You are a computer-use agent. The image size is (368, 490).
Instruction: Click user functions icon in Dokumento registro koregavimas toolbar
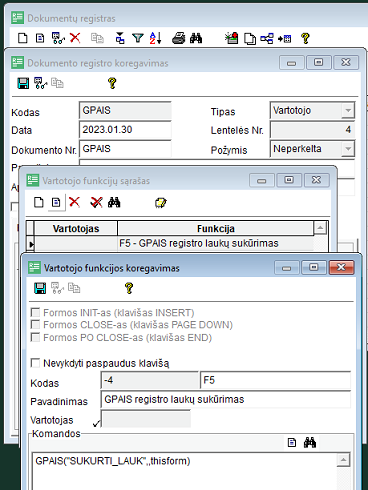pyautogui.click(x=41, y=83)
